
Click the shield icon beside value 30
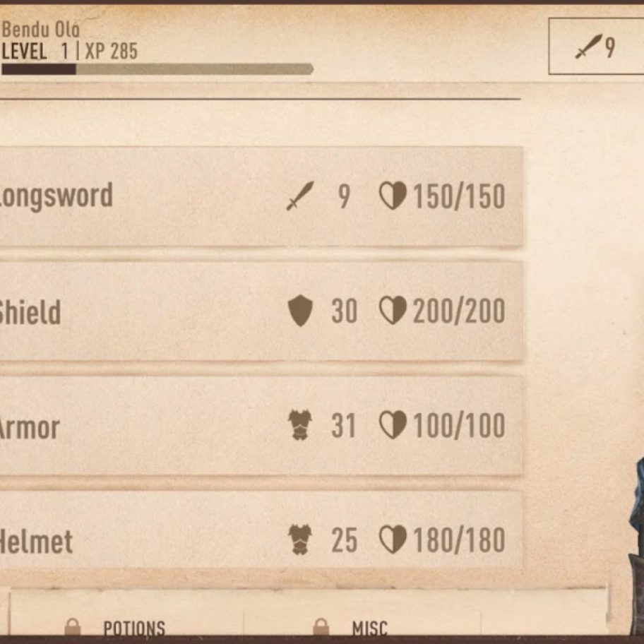(300, 311)
